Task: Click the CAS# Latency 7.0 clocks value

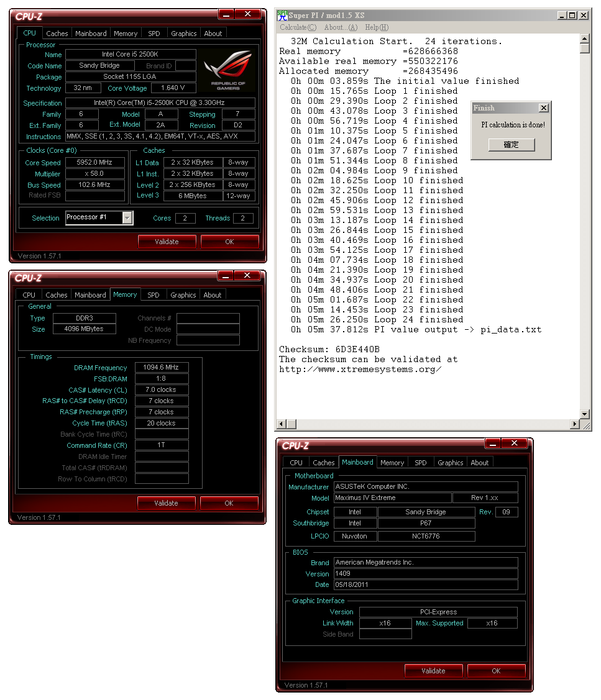Action: click(162, 389)
